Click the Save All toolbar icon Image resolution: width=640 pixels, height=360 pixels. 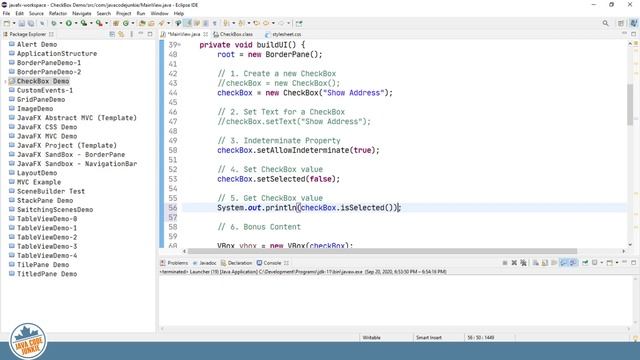[x=31, y=24]
